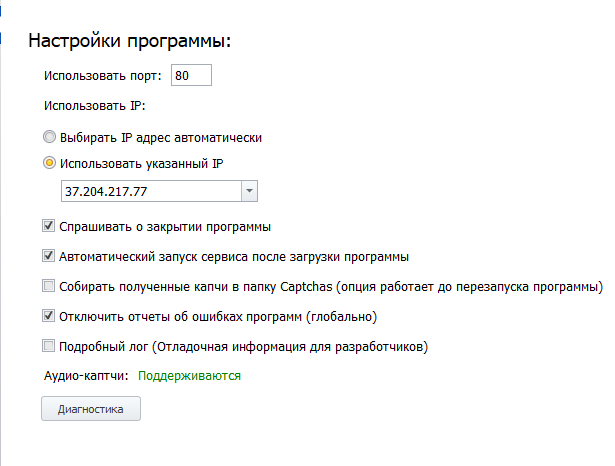Click label Выбирать IP адрес автоматически
Image resolution: width=615 pixels, height=466 pixels.
pyautogui.click(x=161, y=138)
